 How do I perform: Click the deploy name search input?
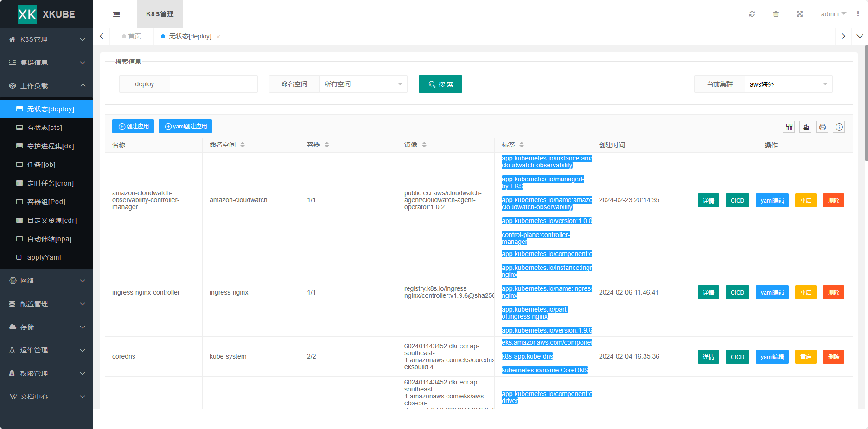point(214,84)
